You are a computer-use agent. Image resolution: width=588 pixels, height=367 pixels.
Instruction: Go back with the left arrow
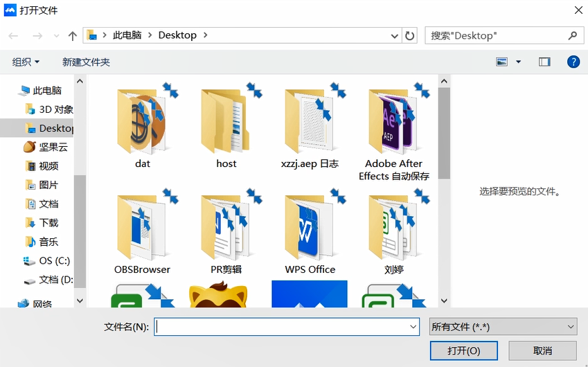[13, 35]
